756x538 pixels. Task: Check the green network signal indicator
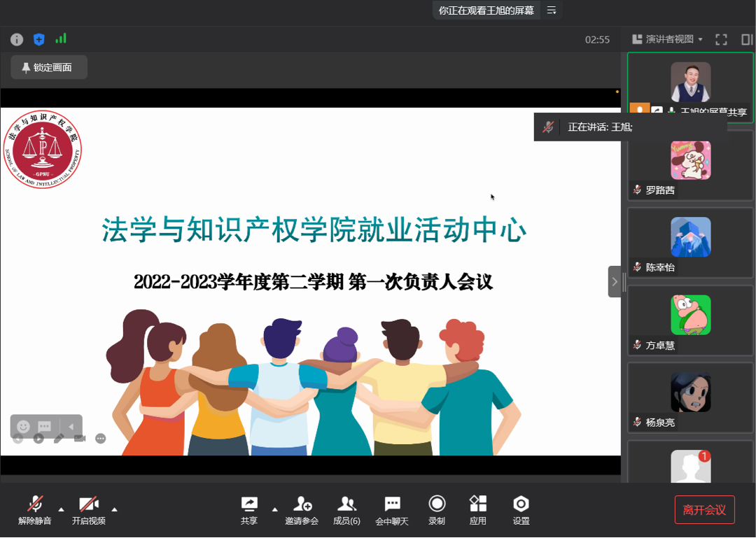61,39
